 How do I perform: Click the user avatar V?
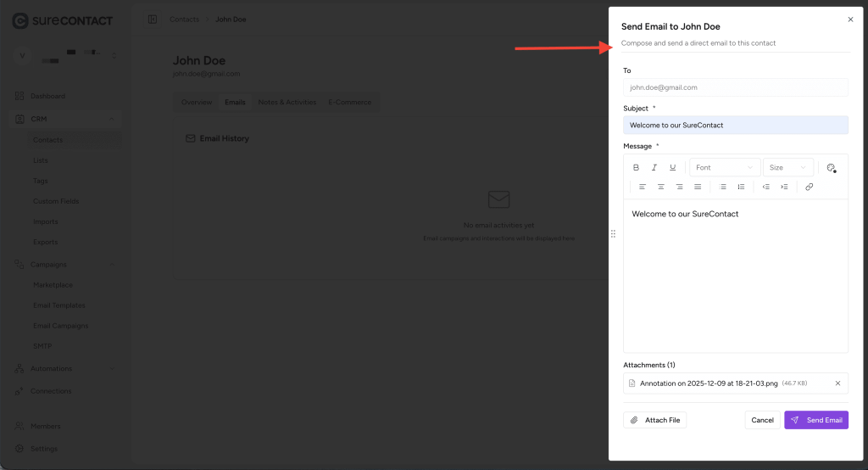(x=22, y=55)
